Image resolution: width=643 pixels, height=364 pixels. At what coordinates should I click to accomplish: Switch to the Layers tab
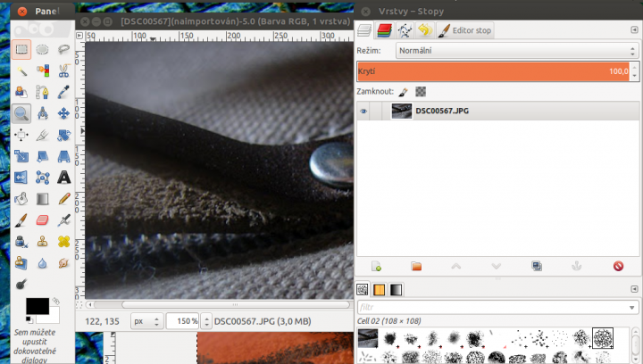click(x=364, y=30)
